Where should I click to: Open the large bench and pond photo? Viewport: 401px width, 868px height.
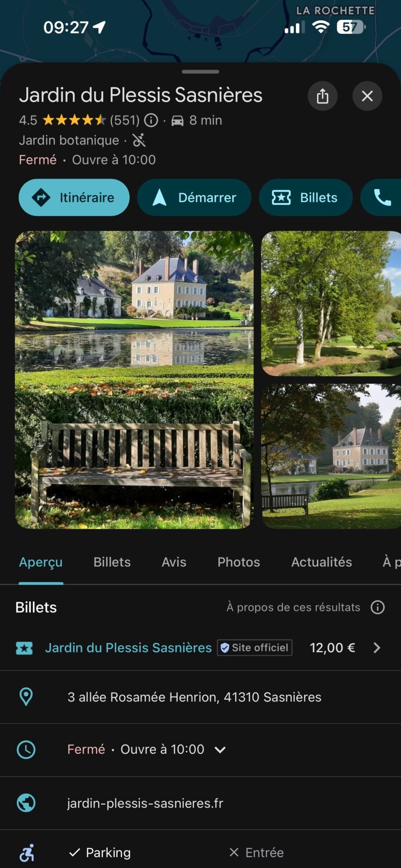coord(134,380)
